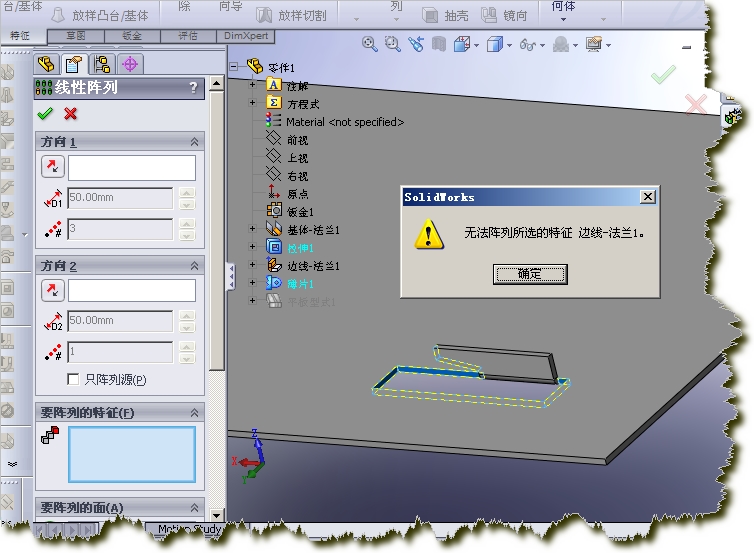Switch to the 评估 tab
The height and width of the screenshot is (553, 754).
tap(188, 36)
